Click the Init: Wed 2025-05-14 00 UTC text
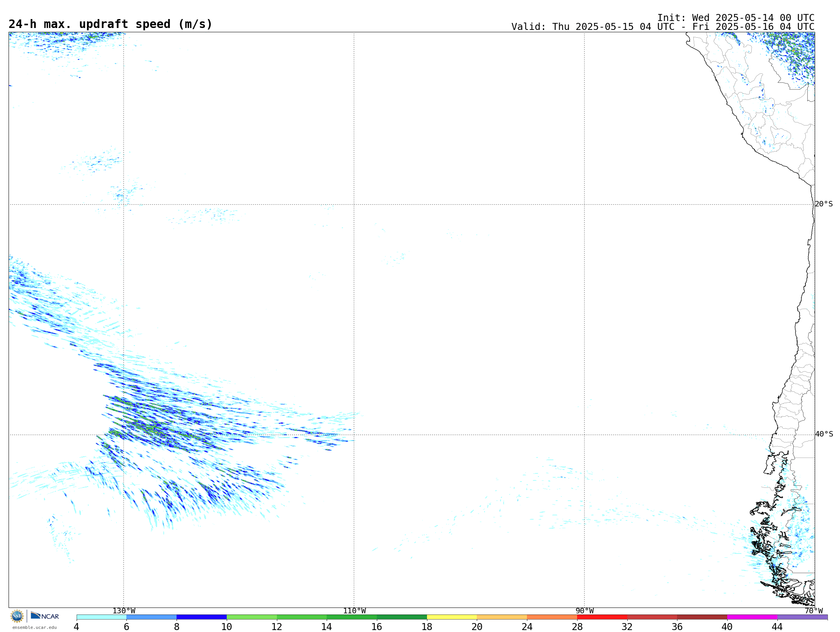Screen dimensions: 840x632 click(x=736, y=18)
